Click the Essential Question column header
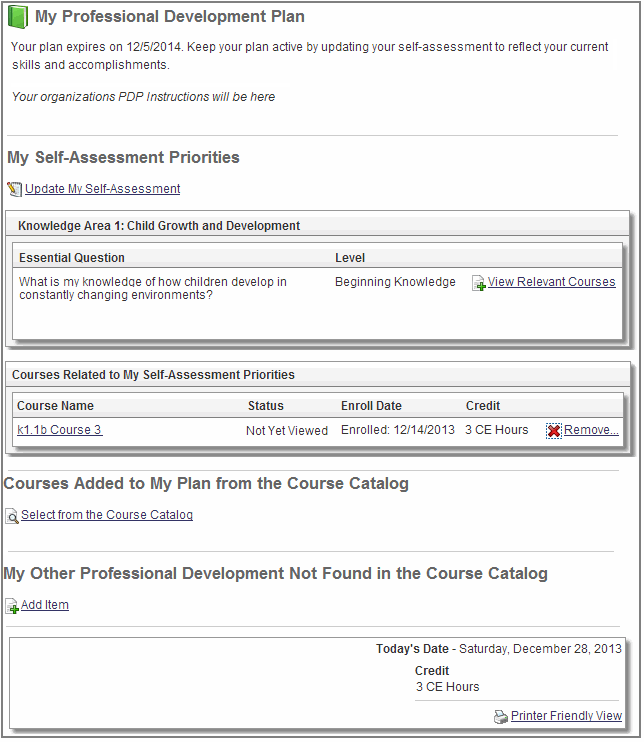 (x=72, y=258)
